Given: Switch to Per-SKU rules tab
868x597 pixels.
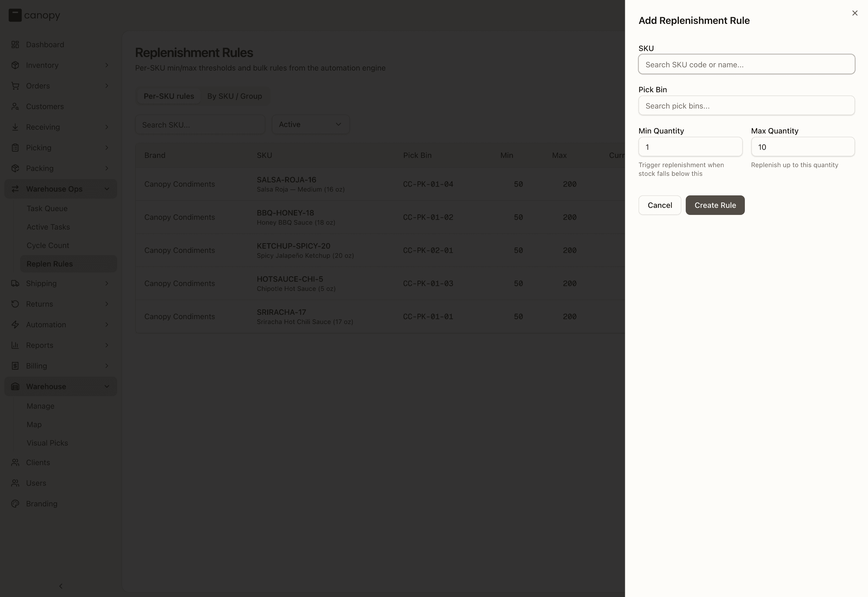Looking at the screenshot, I should 169,96.
